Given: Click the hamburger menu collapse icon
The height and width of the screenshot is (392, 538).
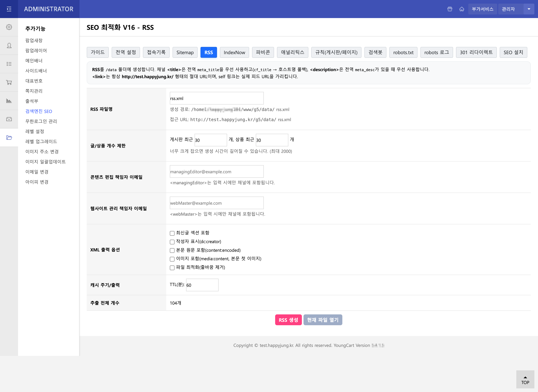Looking at the screenshot, I should point(9,9).
